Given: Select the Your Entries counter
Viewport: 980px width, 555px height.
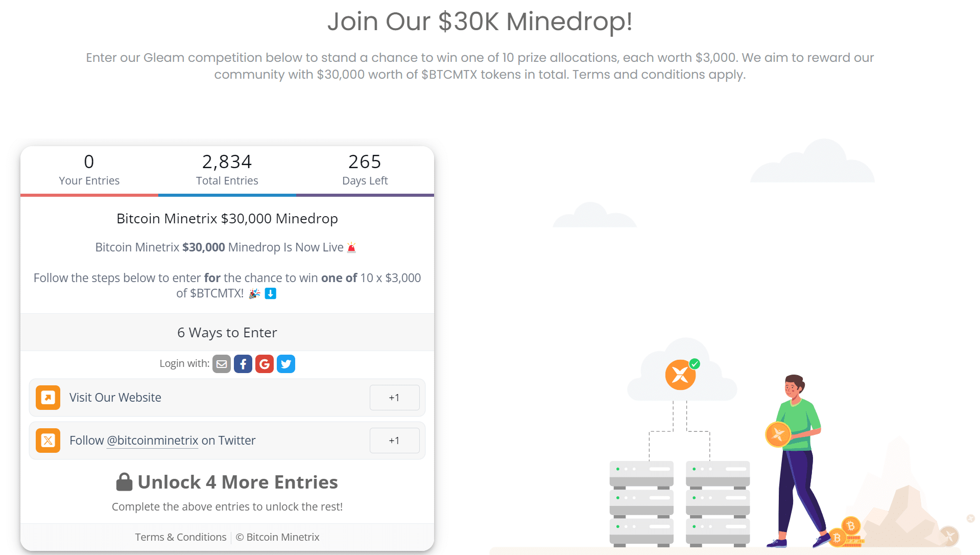Looking at the screenshot, I should point(89,169).
